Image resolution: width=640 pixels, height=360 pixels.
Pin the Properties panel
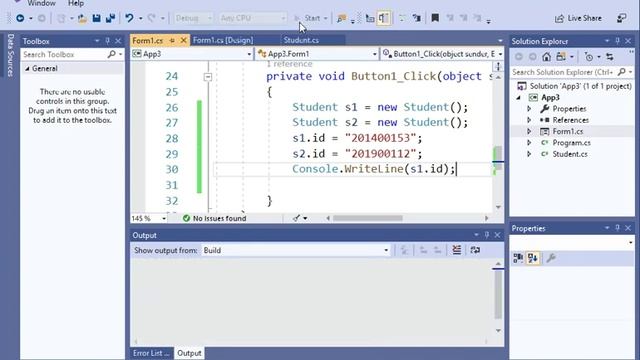click(617, 228)
